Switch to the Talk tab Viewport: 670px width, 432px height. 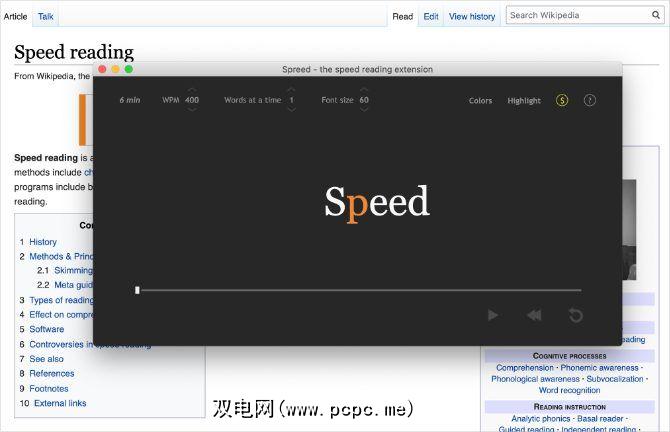[46, 17]
